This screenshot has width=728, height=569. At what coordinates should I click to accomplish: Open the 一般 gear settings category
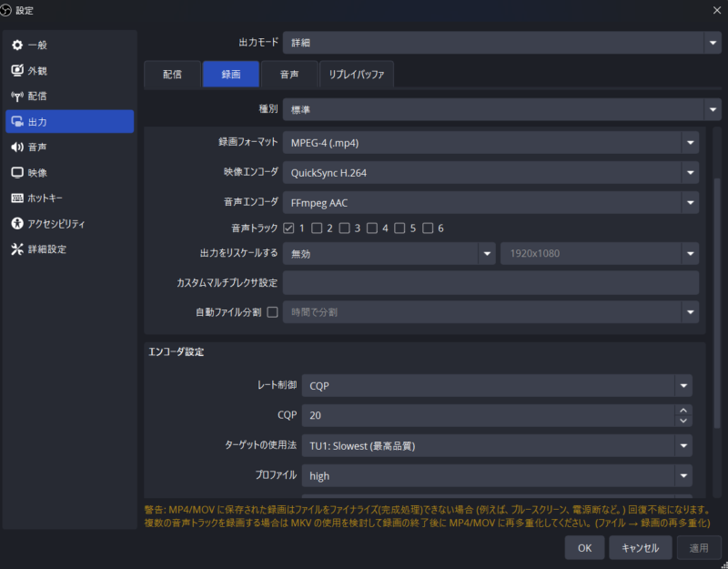pos(17,45)
